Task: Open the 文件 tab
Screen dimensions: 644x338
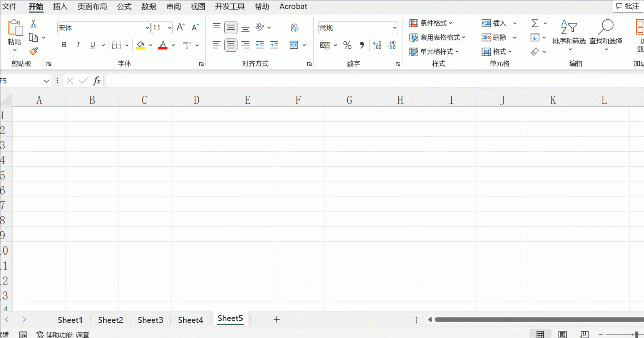Action: (x=9, y=7)
